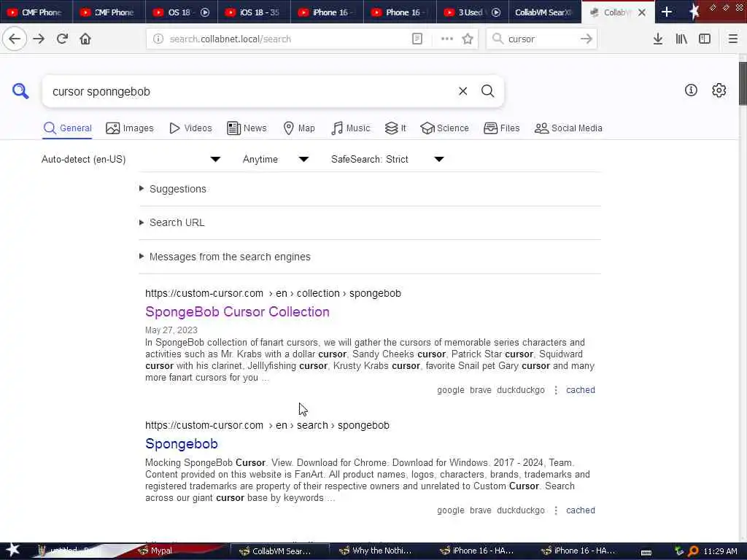Select the Social Media category

coord(568,128)
